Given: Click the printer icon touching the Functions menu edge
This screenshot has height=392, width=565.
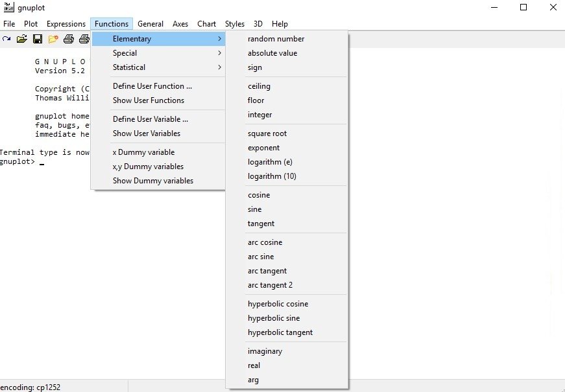Looking at the screenshot, I should tap(84, 39).
